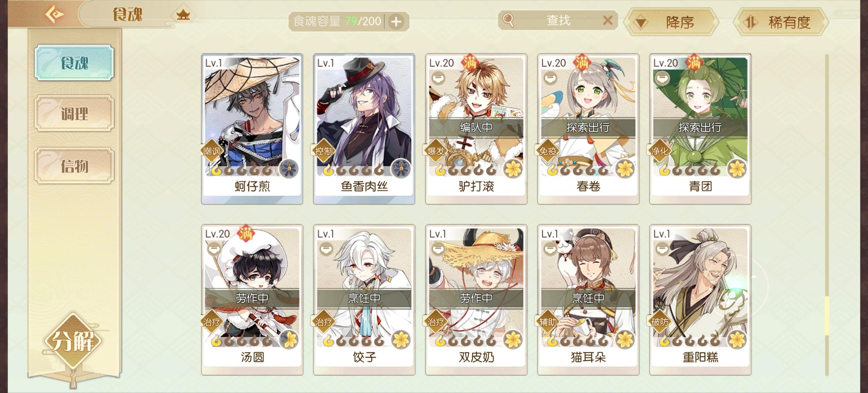Switch to the 调理 tab
The width and height of the screenshot is (868, 393).
[x=75, y=113]
